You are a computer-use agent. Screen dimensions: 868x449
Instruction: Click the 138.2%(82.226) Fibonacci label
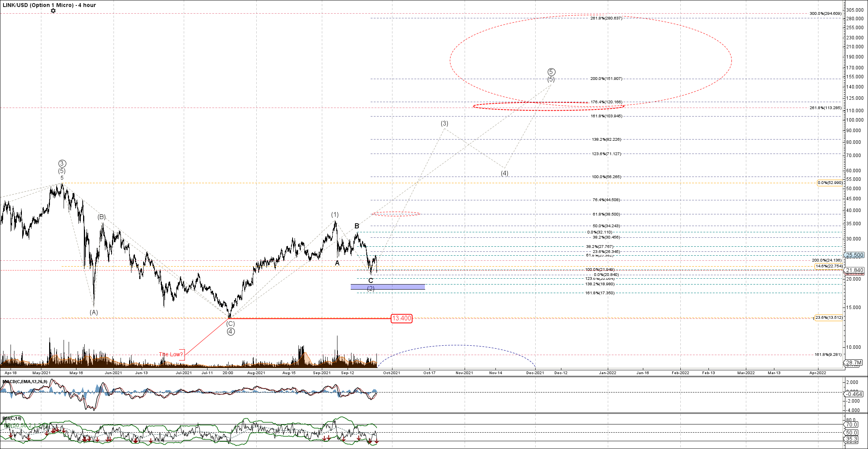(x=606, y=140)
